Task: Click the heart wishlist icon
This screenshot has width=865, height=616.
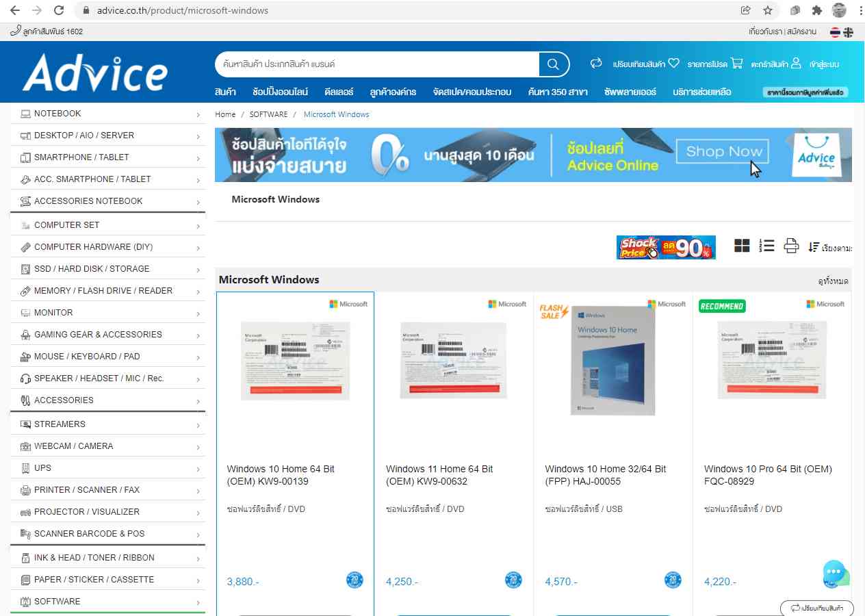Action: pyautogui.click(x=673, y=64)
